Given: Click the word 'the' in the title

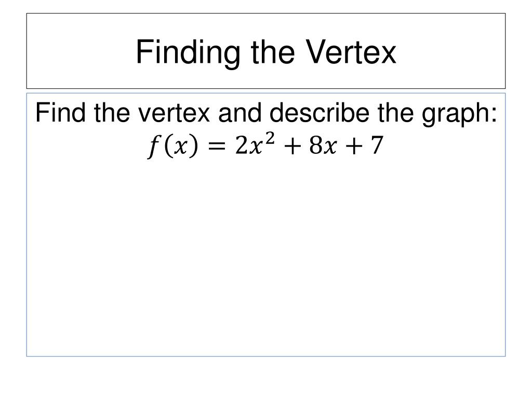Looking at the screenshot, I should [x=273, y=51].
